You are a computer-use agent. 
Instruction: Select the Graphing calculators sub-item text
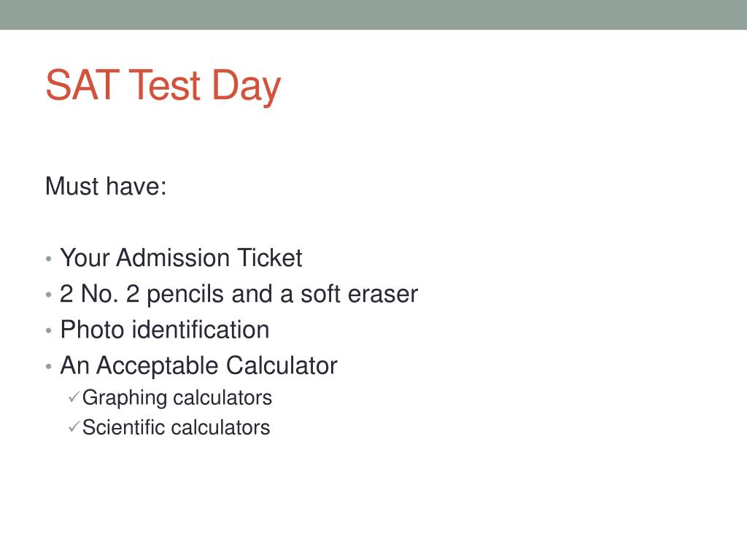coord(177,398)
